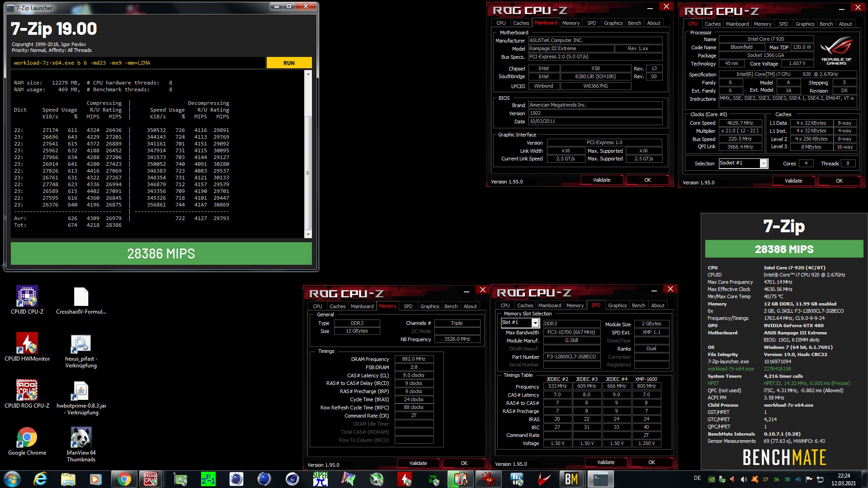
Task: Click the Cinema 4D sphere taskbar icon
Action: (x=292, y=479)
